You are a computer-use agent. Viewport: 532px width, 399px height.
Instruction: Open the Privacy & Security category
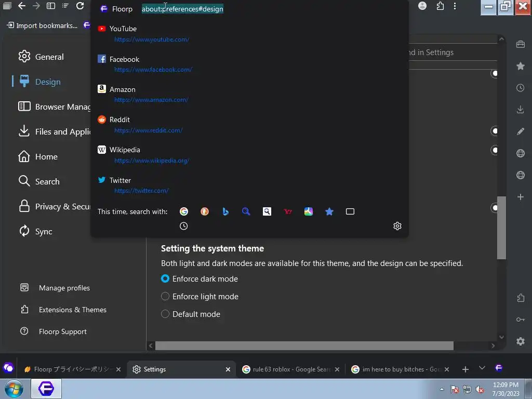tap(54, 206)
